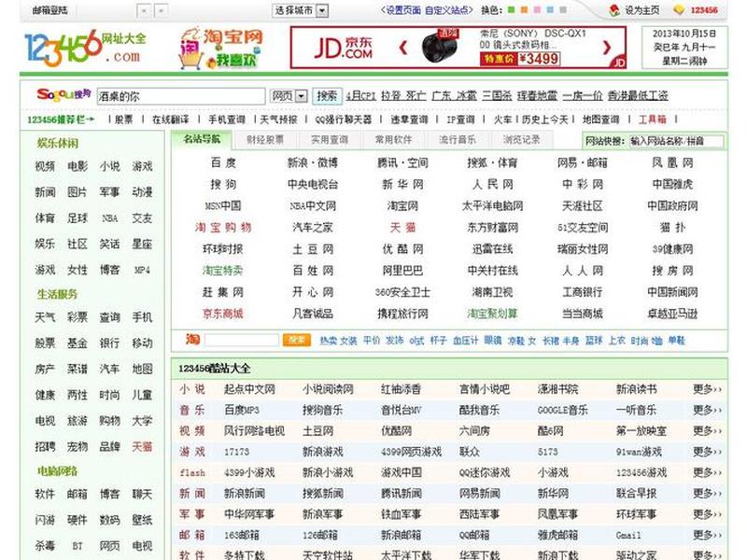Open the 设置页面 link

click(403, 10)
